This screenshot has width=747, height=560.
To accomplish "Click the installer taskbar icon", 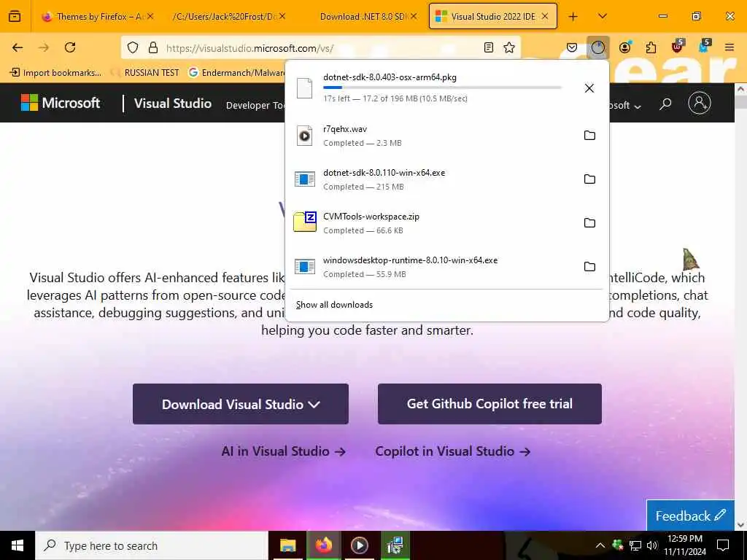I will pos(395,545).
